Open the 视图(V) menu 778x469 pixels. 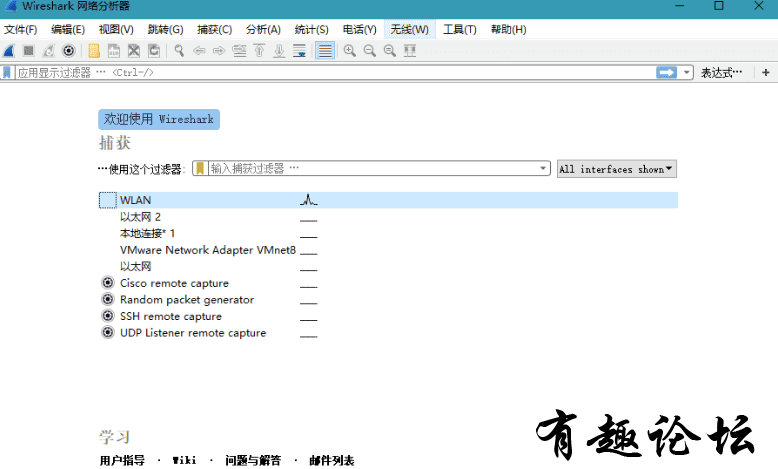click(x=116, y=29)
